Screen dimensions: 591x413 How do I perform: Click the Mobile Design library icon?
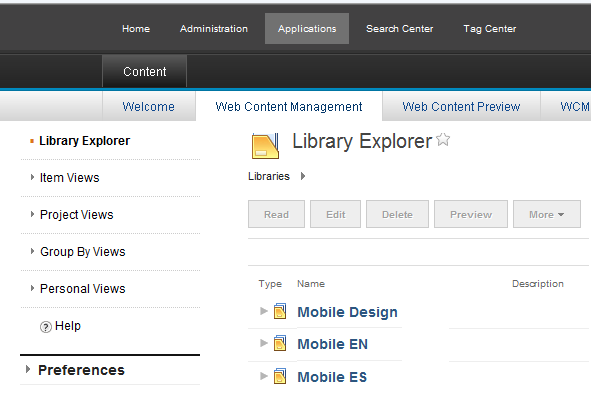(x=280, y=311)
